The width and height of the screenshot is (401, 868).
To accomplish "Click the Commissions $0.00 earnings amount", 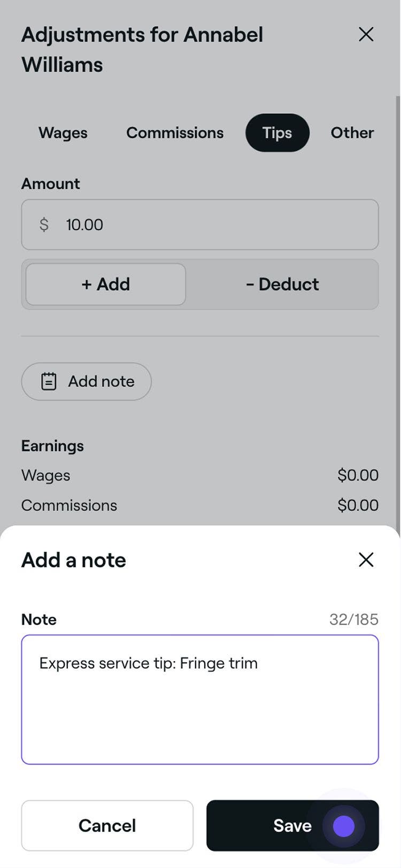I will click(358, 505).
